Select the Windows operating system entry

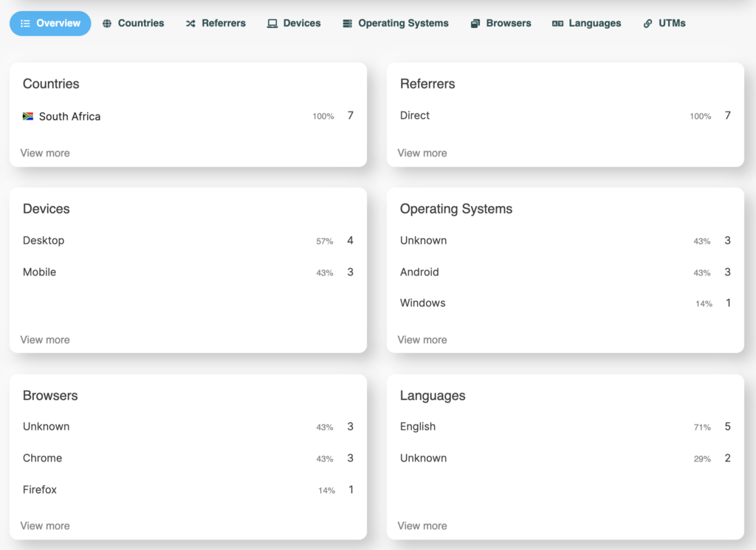pos(566,303)
